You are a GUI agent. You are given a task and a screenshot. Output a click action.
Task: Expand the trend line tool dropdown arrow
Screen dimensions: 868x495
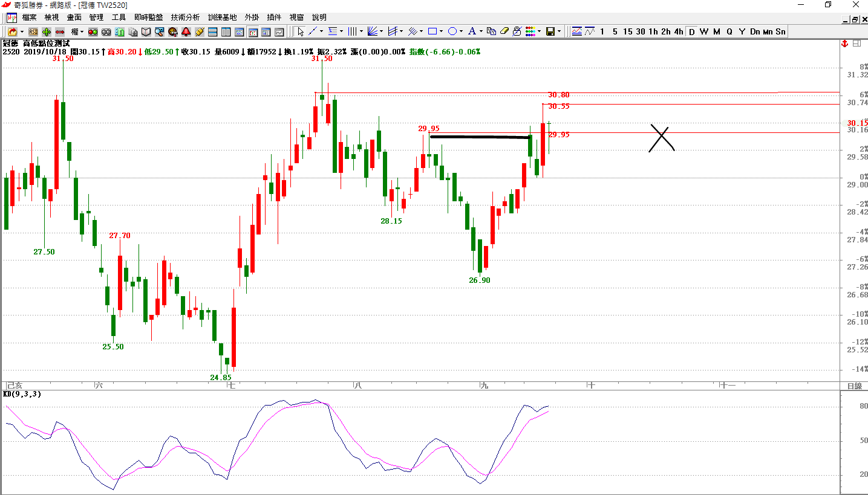tap(322, 31)
